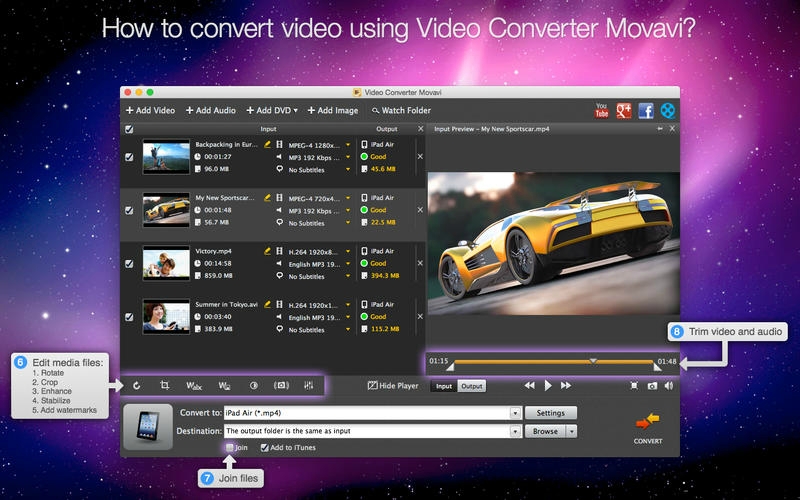Uncheck the My New Sportscar file
This screenshot has height=500, width=800.
coord(129,210)
